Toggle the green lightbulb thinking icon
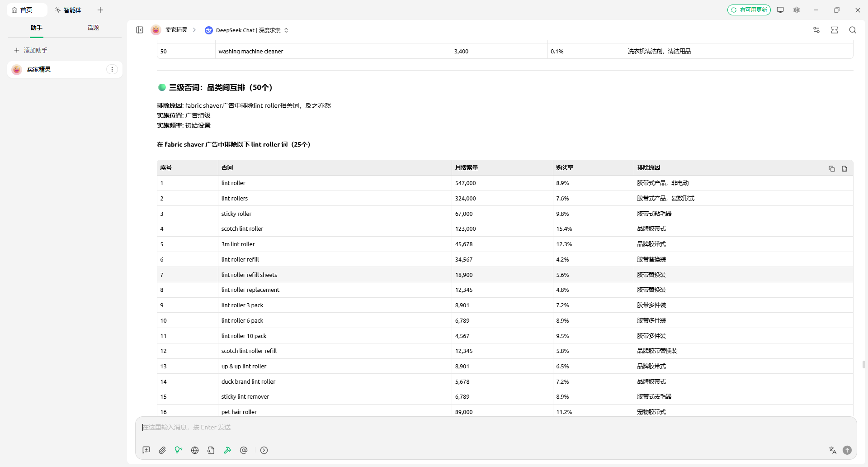The height and width of the screenshot is (467, 868). [x=179, y=450]
